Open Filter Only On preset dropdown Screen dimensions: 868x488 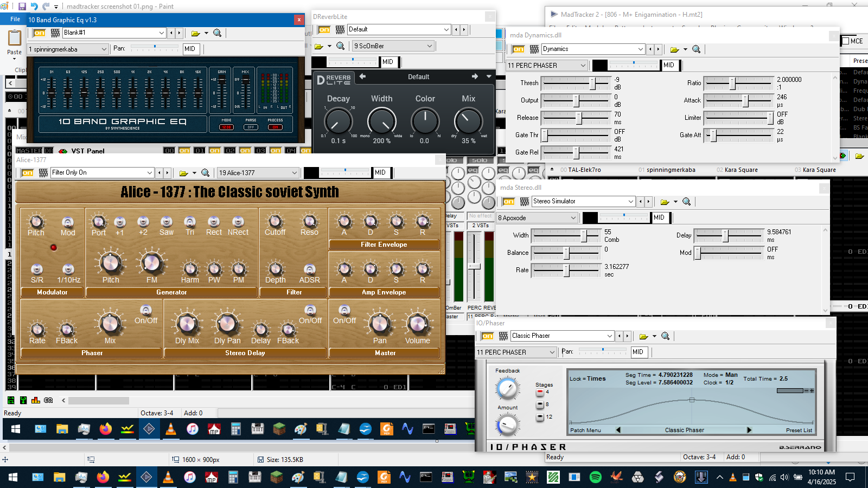click(x=102, y=173)
